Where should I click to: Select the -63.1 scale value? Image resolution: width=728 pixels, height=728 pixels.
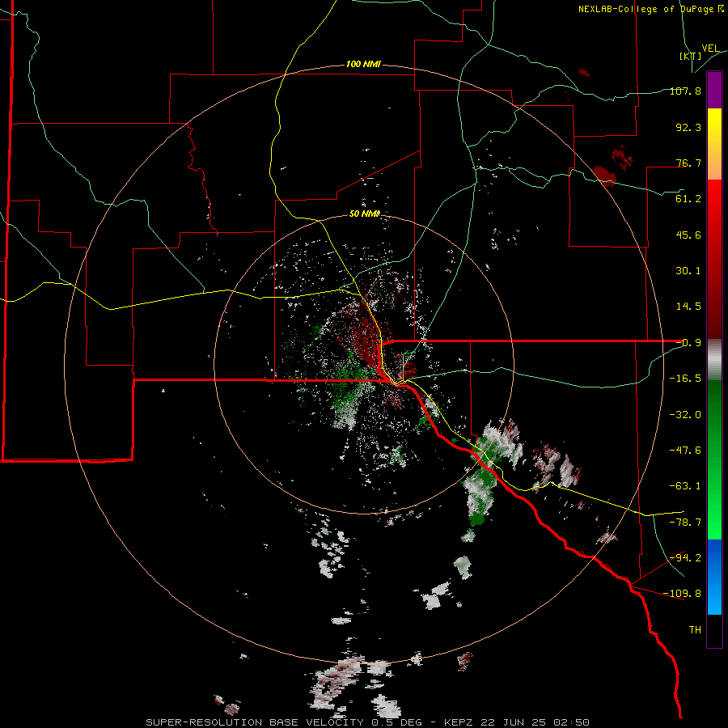685,486
